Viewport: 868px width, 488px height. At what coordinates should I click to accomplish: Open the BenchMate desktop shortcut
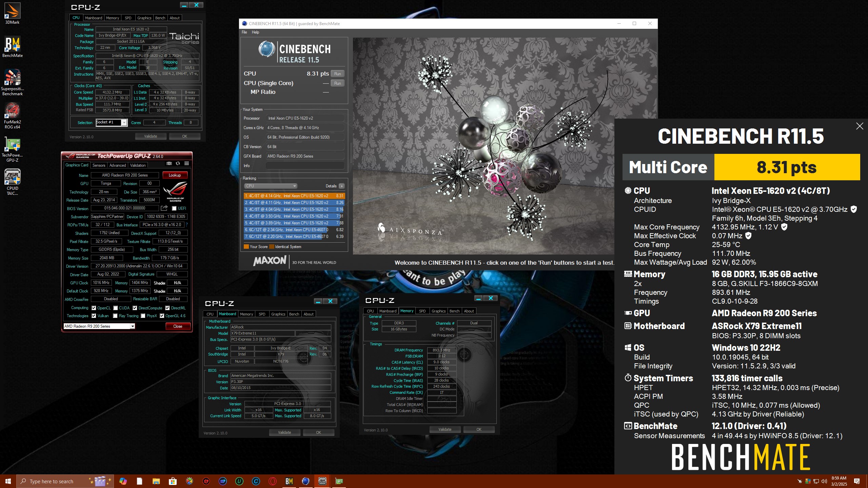coord(12,47)
